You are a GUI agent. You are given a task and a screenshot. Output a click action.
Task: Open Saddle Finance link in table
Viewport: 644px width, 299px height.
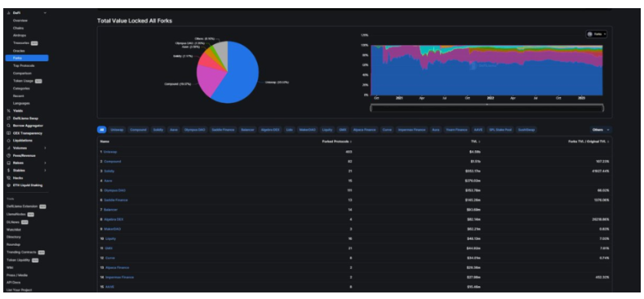pos(116,200)
